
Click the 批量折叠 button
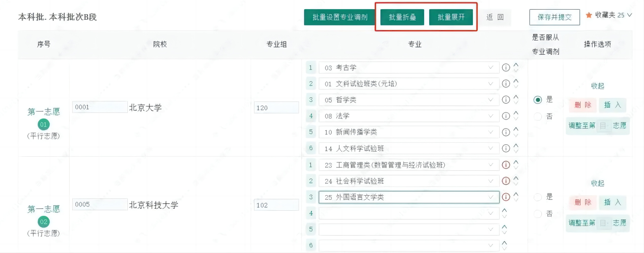pyautogui.click(x=402, y=17)
